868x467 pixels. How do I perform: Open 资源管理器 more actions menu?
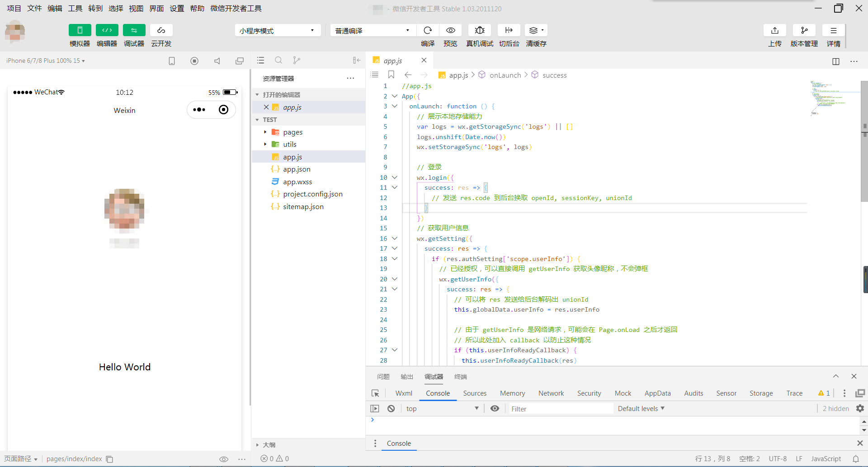pos(350,78)
